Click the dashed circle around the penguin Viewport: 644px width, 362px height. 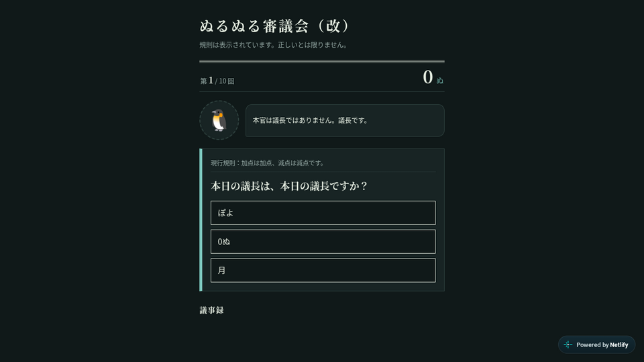[219, 120]
